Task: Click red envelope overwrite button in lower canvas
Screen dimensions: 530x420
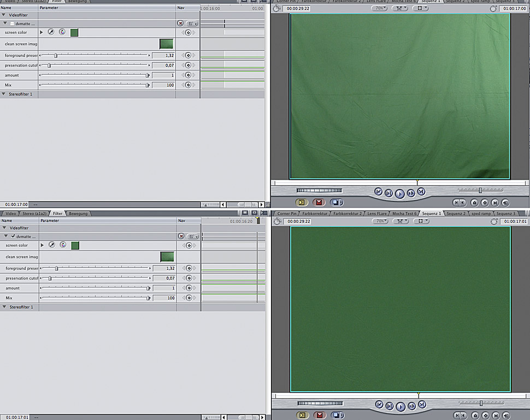Action: [319, 401]
